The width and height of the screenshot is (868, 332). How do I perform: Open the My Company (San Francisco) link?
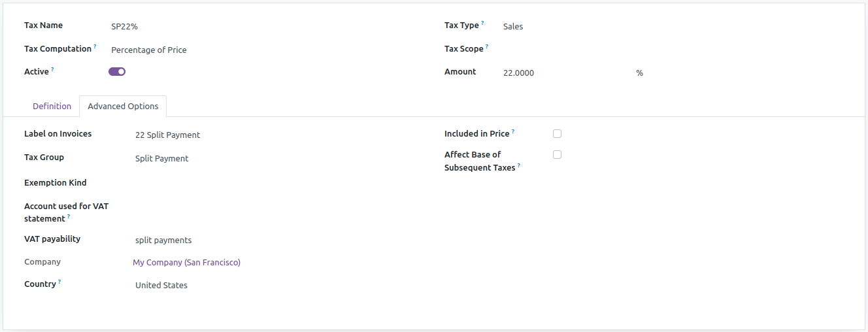pyautogui.click(x=186, y=262)
